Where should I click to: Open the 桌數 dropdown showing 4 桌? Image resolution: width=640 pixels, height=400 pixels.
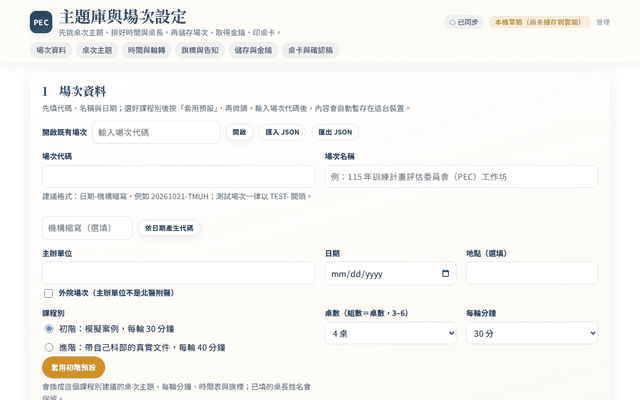(391, 333)
